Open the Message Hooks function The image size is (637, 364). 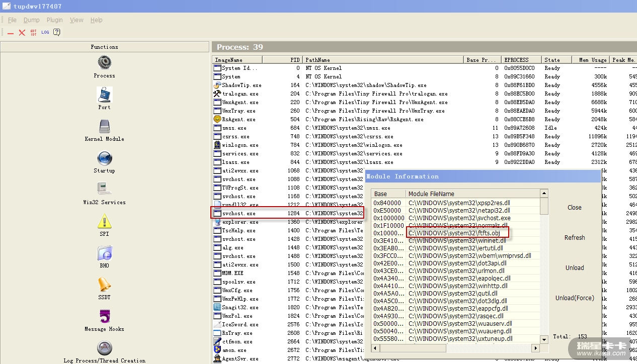click(x=104, y=317)
